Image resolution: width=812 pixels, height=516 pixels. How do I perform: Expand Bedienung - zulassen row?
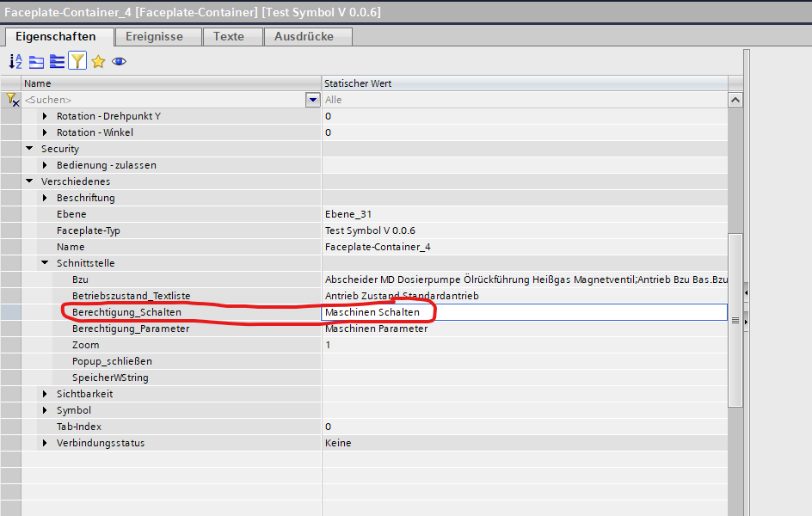pyautogui.click(x=45, y=165)
